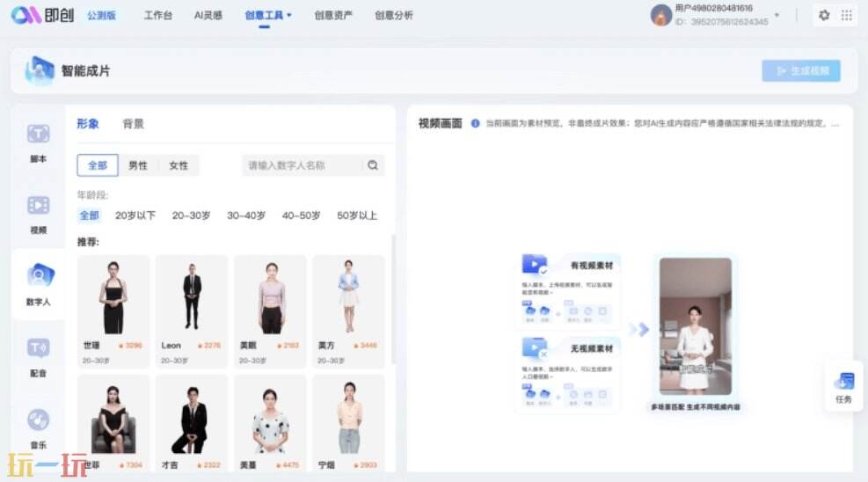Open the 脚本 script sidebar icon
The image size is (868, 482).
[x=38, y=134]
